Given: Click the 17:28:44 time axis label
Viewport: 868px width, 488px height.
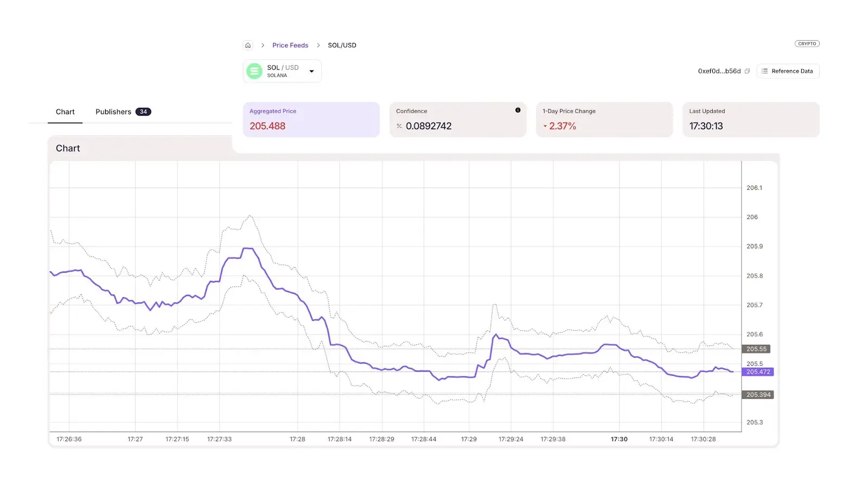Looking at the screenshot, I should click(x=424, y=439).
